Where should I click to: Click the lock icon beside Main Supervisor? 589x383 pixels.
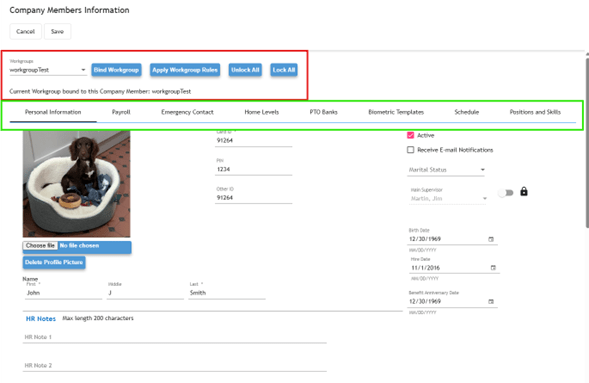tap(524, 192)
